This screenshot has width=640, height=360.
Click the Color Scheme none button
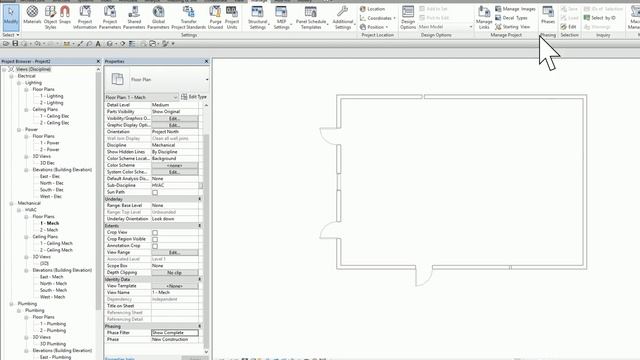pyautogui.click(x=175, y=165)
